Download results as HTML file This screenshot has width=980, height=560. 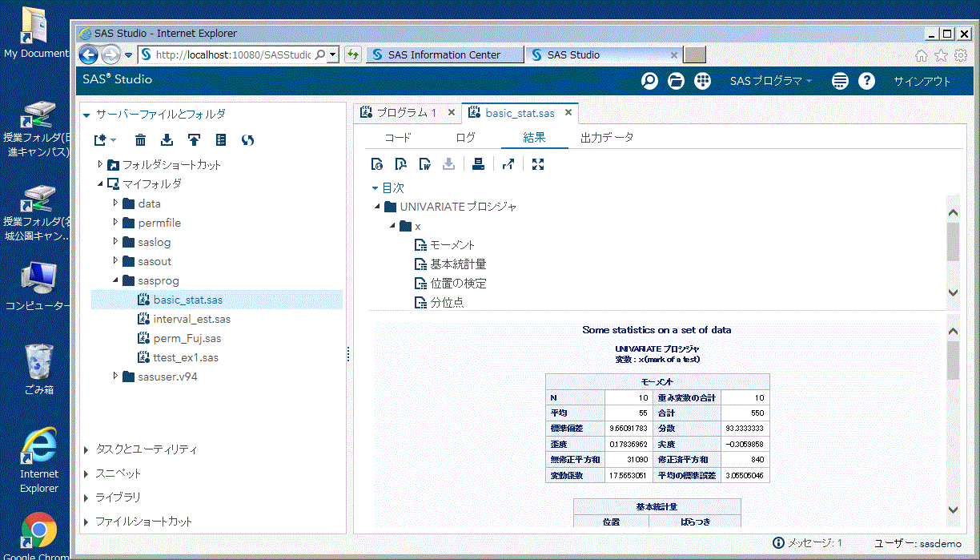click(x=377, y=164)
